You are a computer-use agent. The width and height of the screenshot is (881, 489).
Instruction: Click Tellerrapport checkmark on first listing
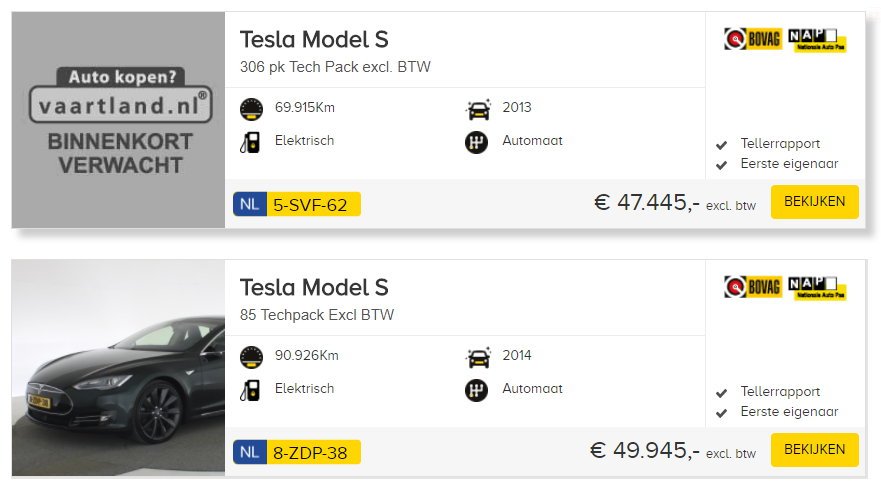[x=721, y=145]
